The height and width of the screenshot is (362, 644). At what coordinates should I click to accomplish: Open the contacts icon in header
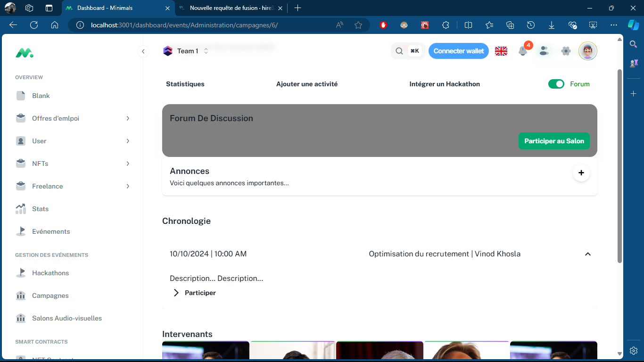tap(544, 51)
